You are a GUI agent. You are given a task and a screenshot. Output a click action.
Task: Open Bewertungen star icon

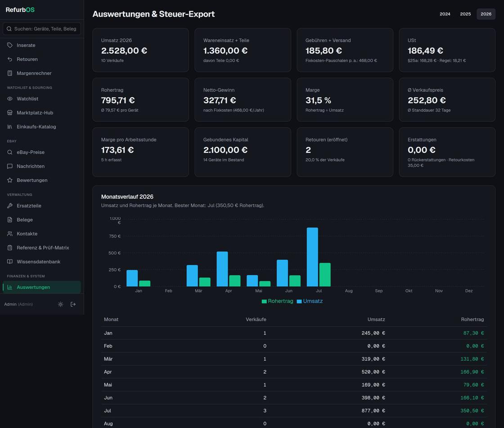(x=9, y=180)
